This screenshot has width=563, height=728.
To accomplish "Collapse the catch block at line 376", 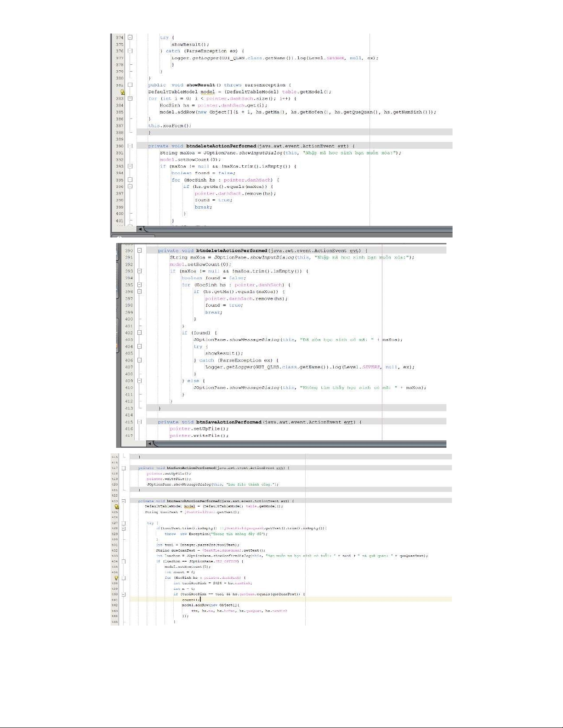I will click(130, 51).
